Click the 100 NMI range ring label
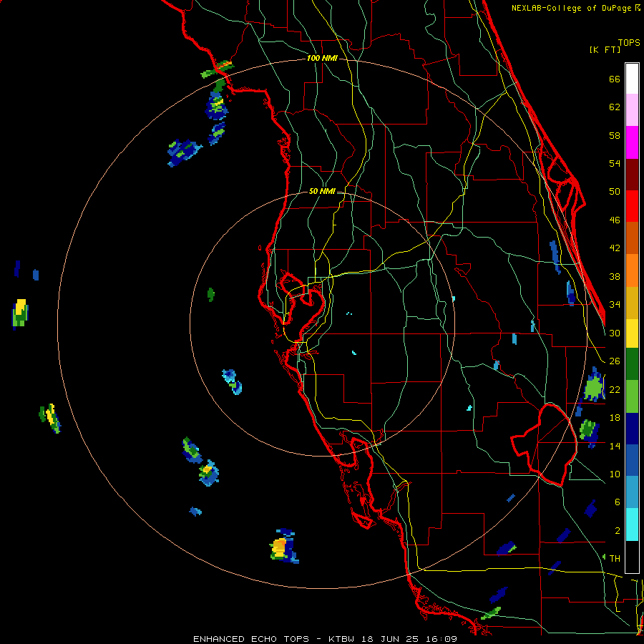The width and height of the screenshot is (644, 644). 322,58
